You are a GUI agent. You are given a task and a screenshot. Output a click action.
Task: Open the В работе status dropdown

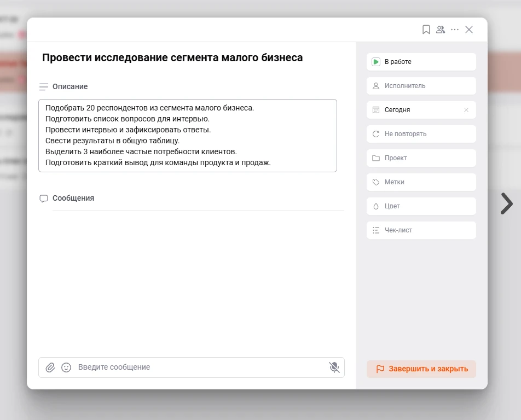pyautogui.click(x=421, y=62)
